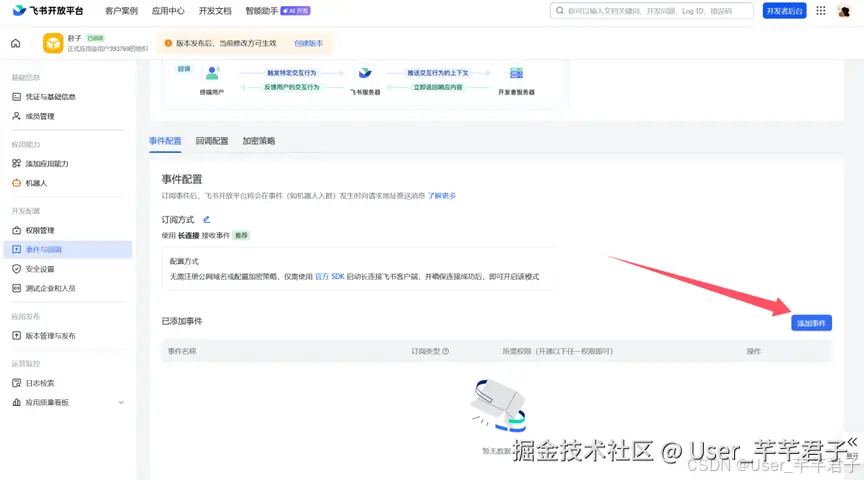Click the 已添加事件 heading
Image resolution: width=864 pixels, height=480 pixels.
tap(182, 321)
